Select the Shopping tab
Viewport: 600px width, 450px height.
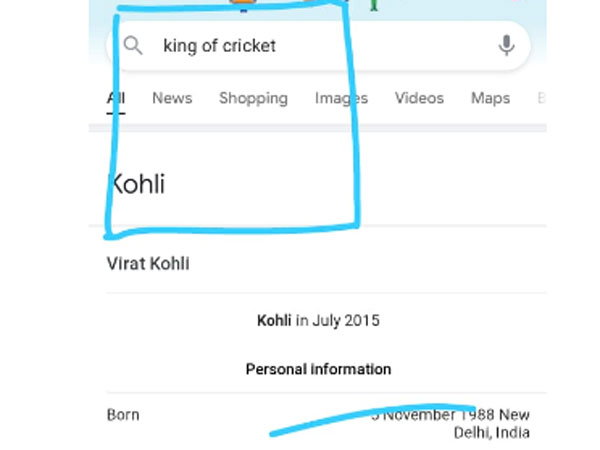[253, 98]
